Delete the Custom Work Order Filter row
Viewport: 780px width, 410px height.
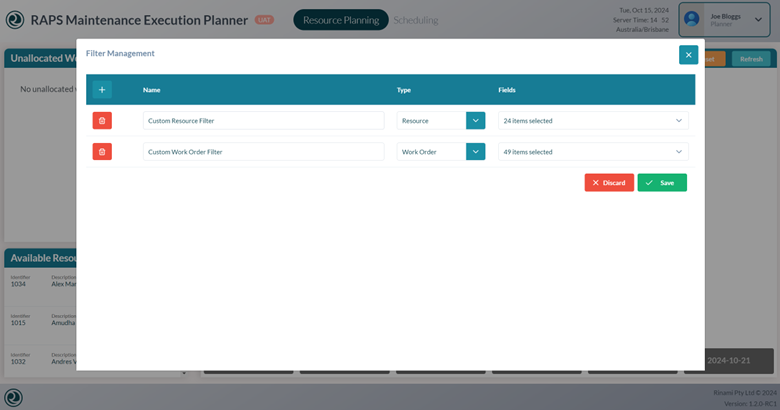click(x=102, y=152)
